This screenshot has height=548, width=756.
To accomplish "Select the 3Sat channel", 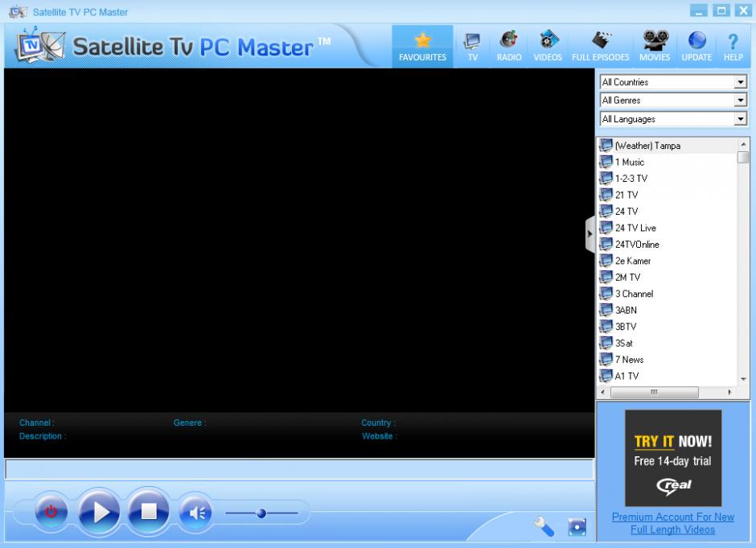I will click(668, 343).
